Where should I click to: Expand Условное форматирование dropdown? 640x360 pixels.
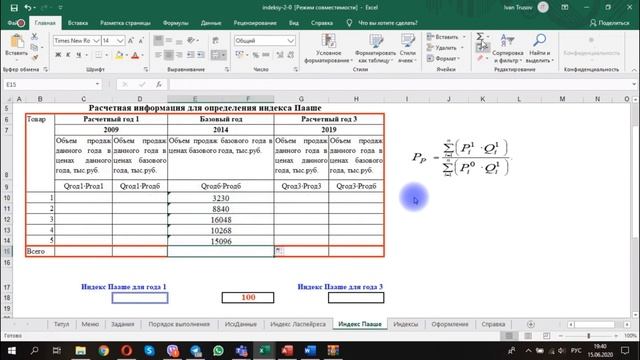328,49
